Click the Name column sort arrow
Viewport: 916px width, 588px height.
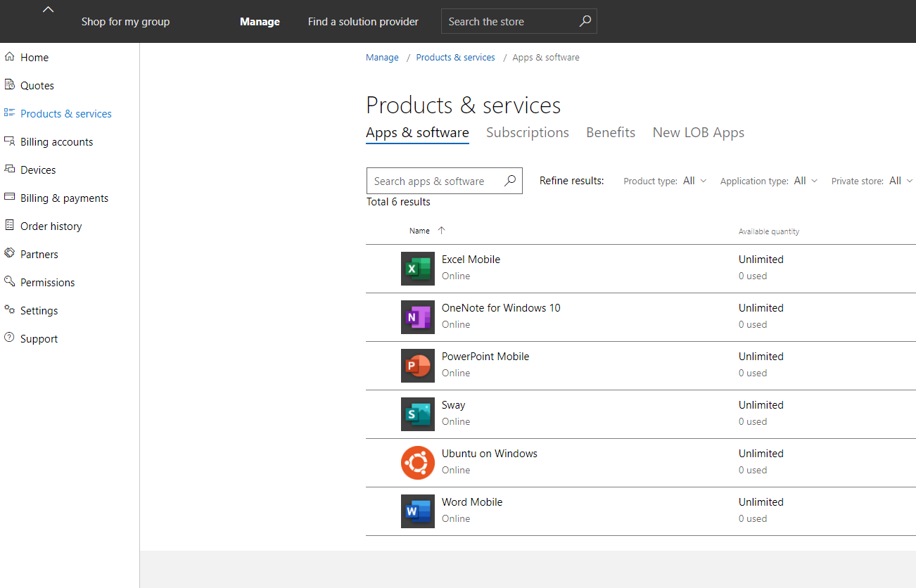click(441, 231)
